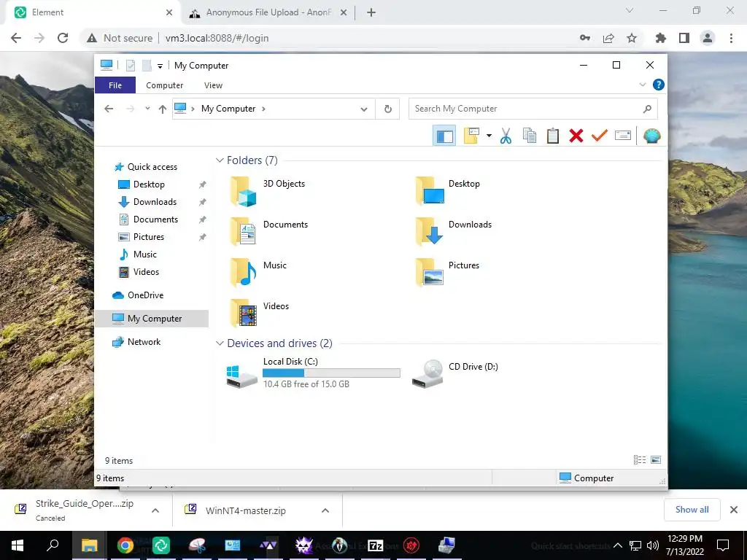This screenshot has height=560, width=747.
Task: Click the Copy icon in Explorer toolbar
Action: coord(530,136)
